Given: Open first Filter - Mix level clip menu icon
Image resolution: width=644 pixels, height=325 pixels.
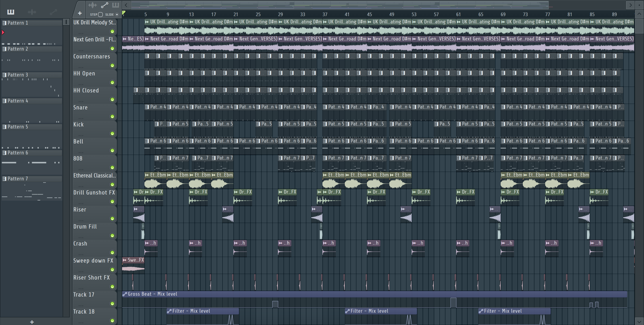Looking at the screenshot, I should 169,311.
